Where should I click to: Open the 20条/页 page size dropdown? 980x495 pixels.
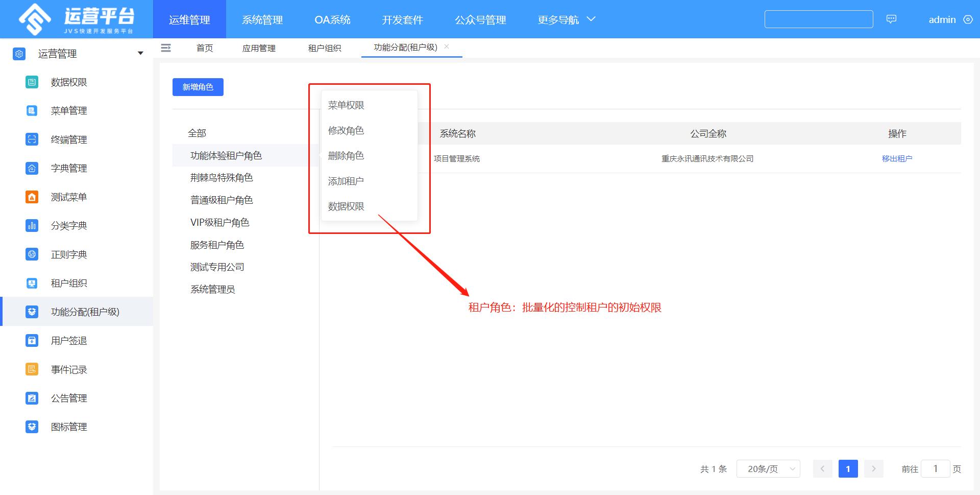768,468
